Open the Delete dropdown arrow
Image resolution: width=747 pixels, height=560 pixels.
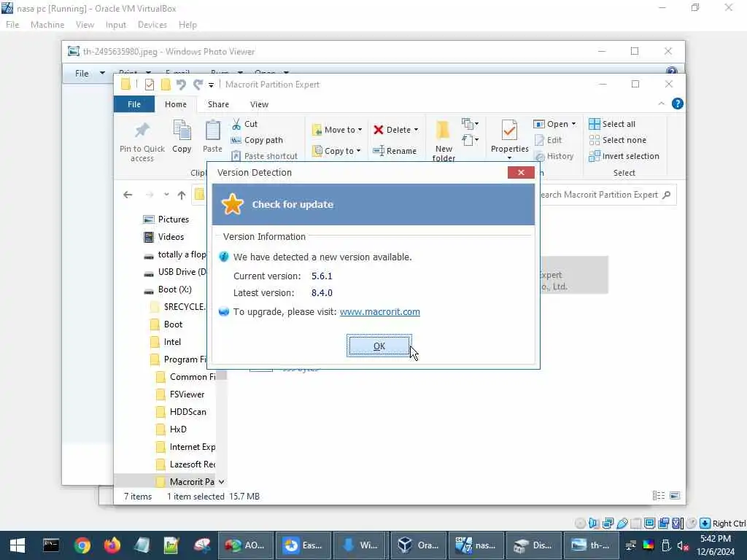416,130
